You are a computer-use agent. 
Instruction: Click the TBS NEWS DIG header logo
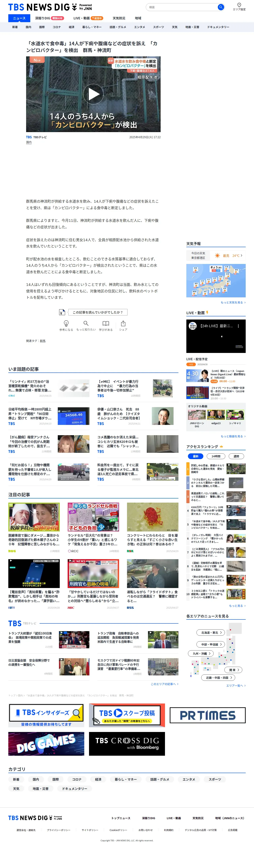(x=50, y=7)
